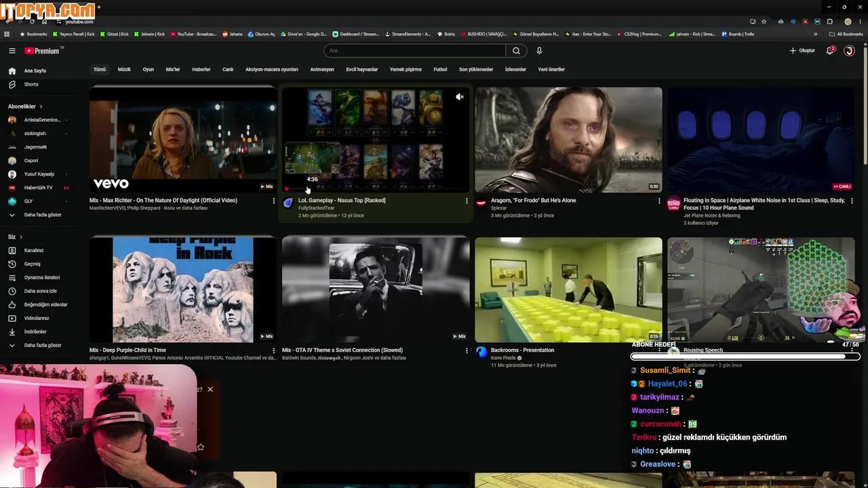Open Habertürk TV subscription
The image size is (868, 488).
(x=38, y=188)
